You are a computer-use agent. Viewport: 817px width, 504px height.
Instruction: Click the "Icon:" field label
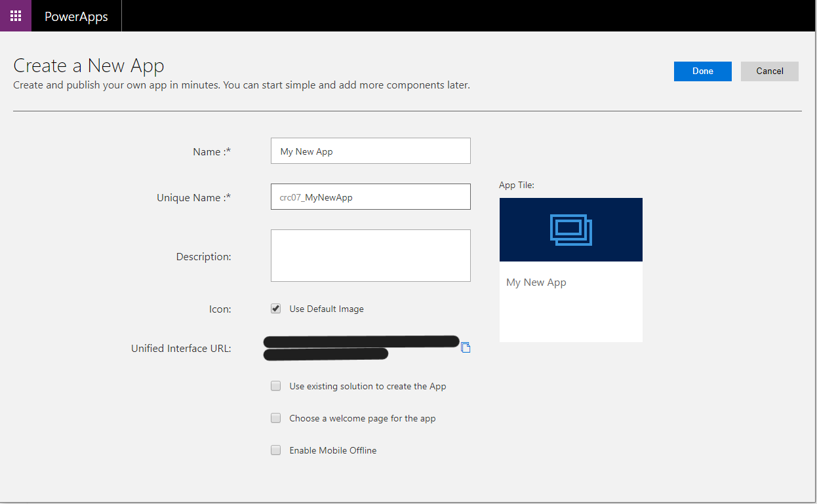[220, 309]
